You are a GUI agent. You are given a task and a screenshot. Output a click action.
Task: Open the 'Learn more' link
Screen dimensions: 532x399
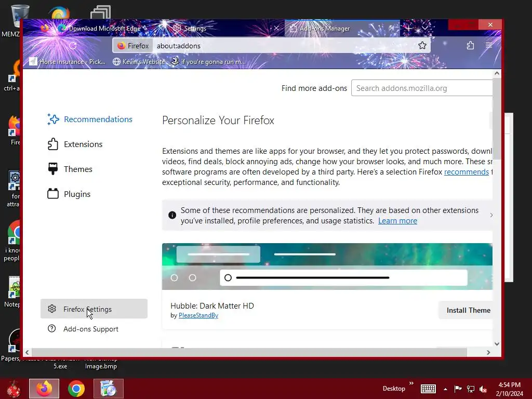pos(397,221)
